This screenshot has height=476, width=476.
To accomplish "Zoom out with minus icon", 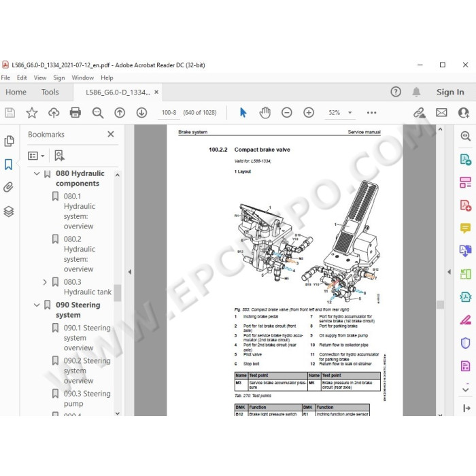I will (x=286, y=113).
